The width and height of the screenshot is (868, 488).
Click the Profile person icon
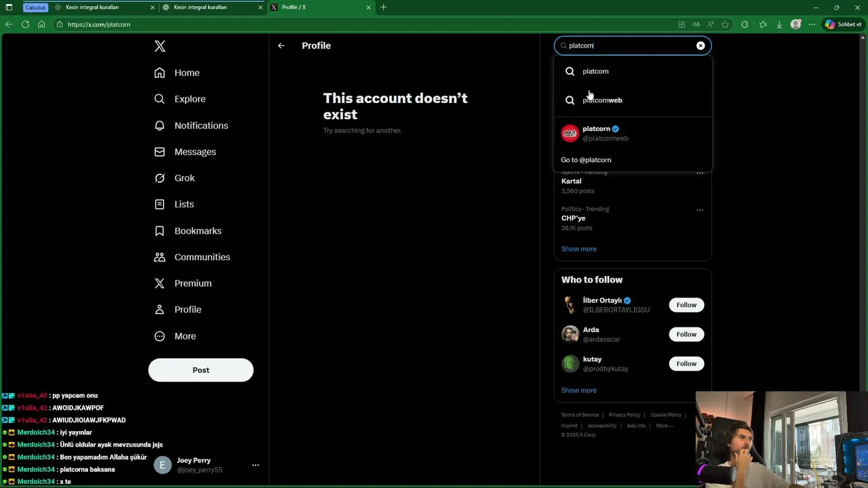coord(159,310)
